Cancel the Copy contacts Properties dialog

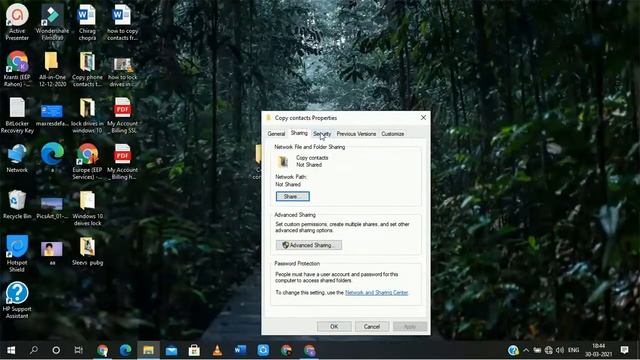[372, 326]
